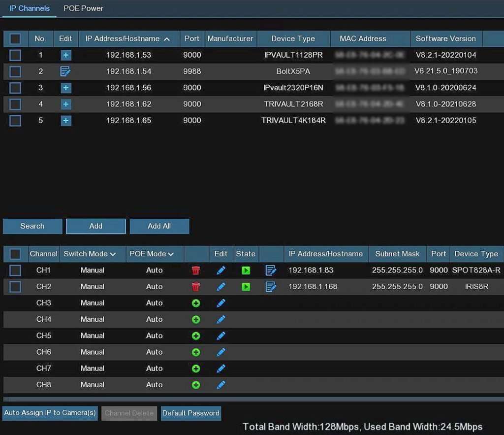Click the plus icon for 192.168.1.56

pos(66,88)
